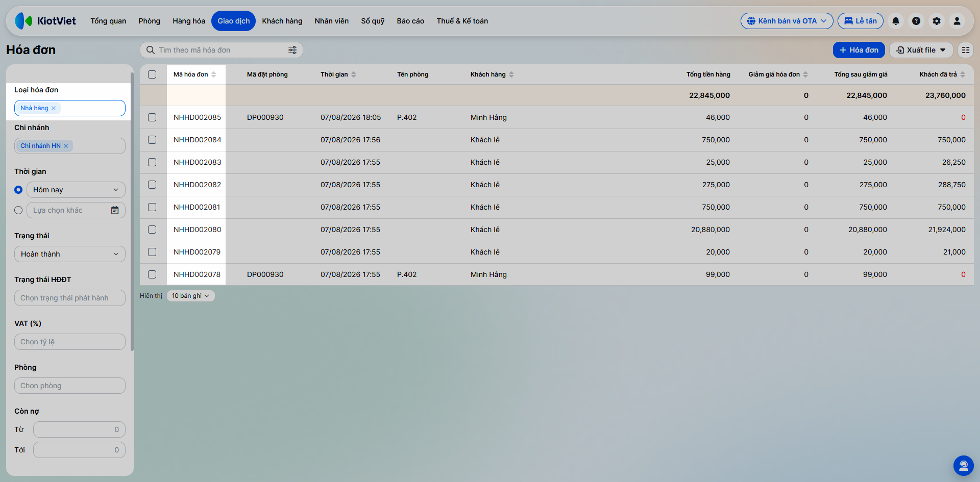Screen dimensions: 980x482
Task: Click the filter panel vertical scrollbar
Action: [132, 212]
